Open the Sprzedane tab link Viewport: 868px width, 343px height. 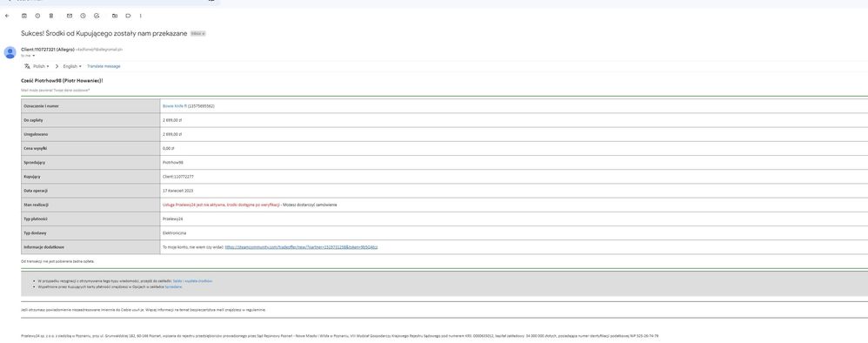pos(173,286)
